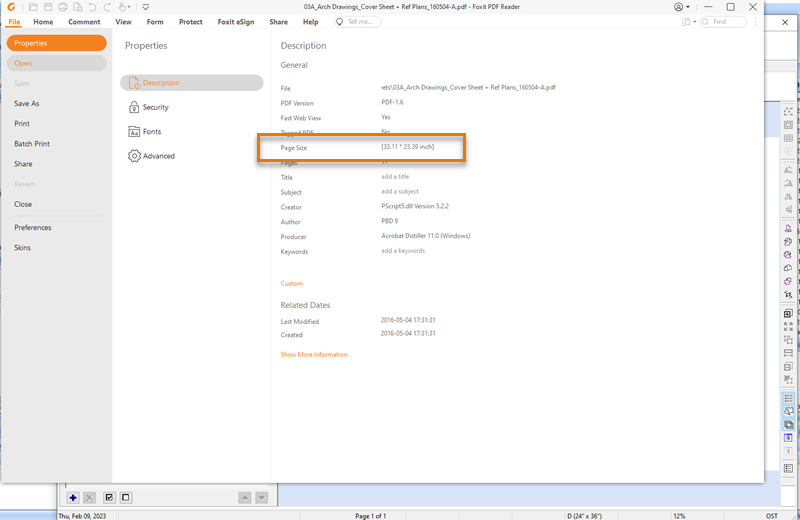800x520 pixels.
Task: Choose Close in the File menu
Action: (23, 204)
